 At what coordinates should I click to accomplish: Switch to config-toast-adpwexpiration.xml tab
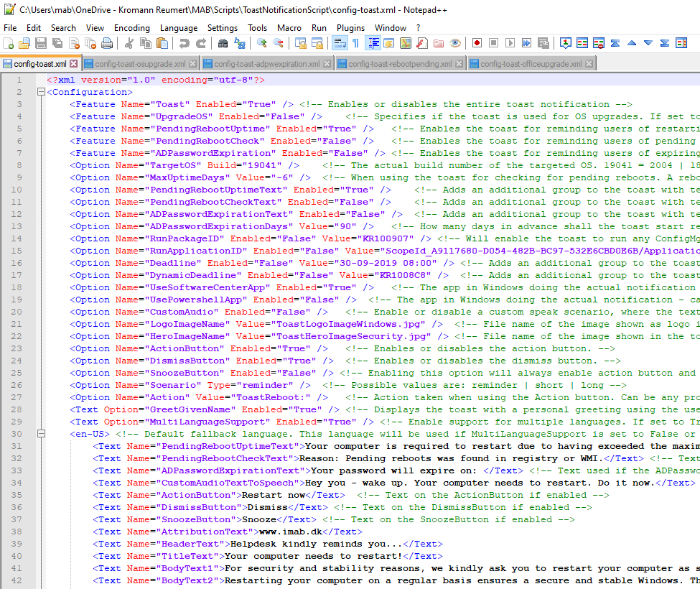click(267, 64)
